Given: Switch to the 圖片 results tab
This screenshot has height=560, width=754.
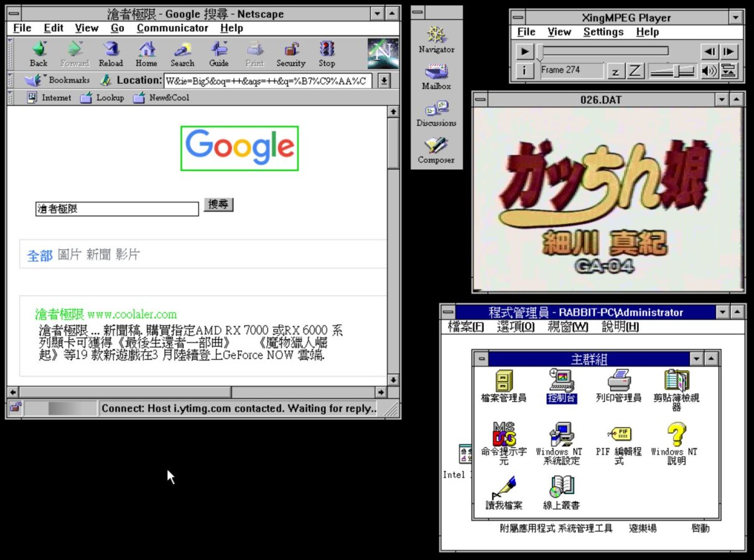Looking at the screenshot, I should (x=70, y=254).
